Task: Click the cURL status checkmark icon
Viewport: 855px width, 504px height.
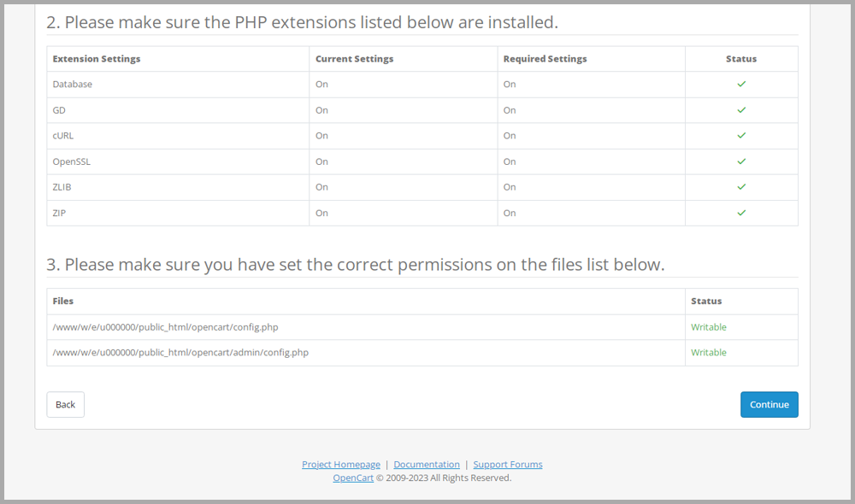Action: [741, 136]
